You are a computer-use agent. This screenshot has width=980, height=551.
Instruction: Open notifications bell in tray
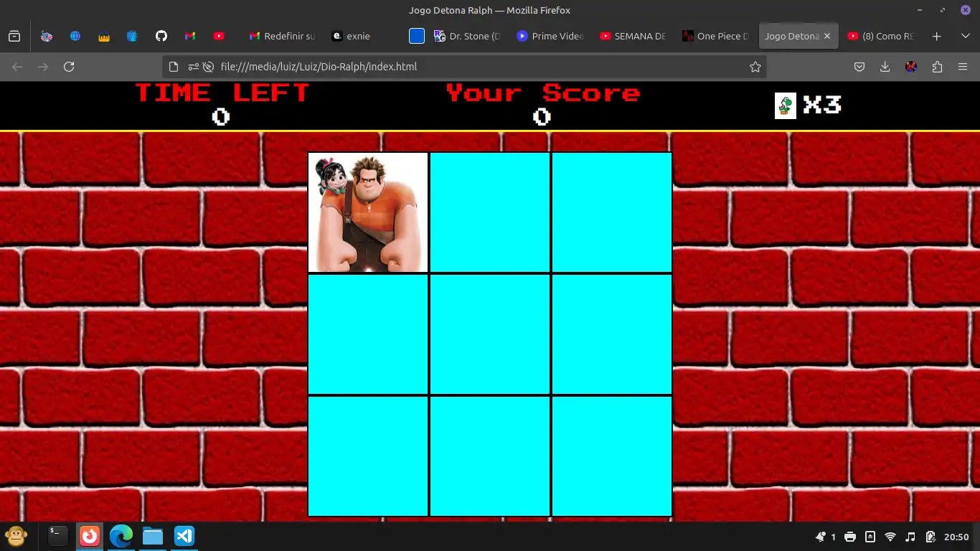[x=821, y=537]
